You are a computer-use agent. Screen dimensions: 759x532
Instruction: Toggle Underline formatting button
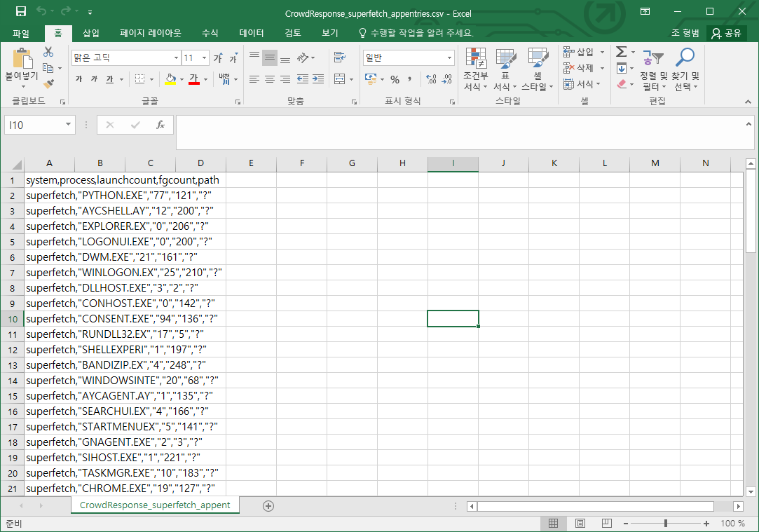pos(110,79)
